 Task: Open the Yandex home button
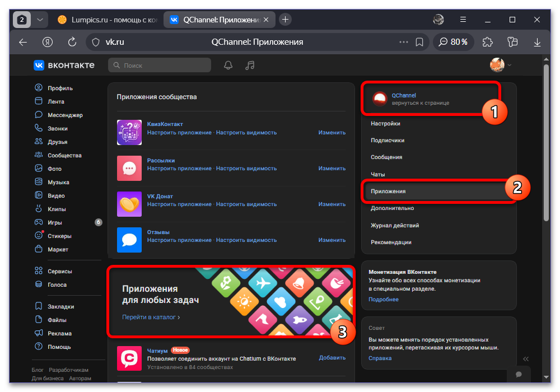click(48, 42)
